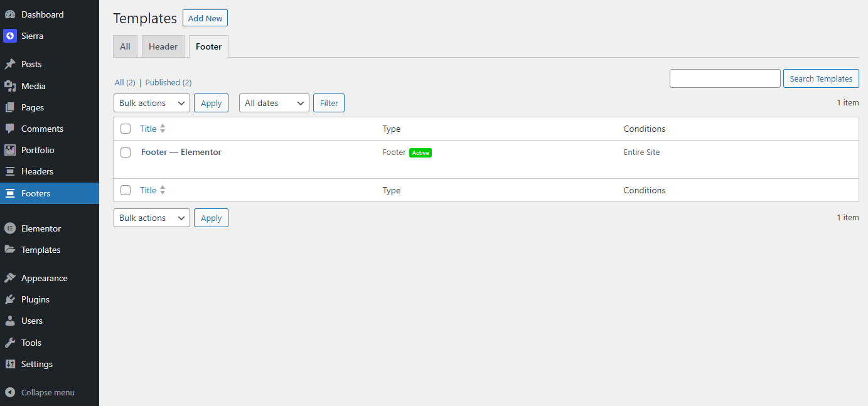Click the Headers icon in sidebar
The width and height of the screenshot is (868, 406).
pyautogui.click(x=10, y=171)
